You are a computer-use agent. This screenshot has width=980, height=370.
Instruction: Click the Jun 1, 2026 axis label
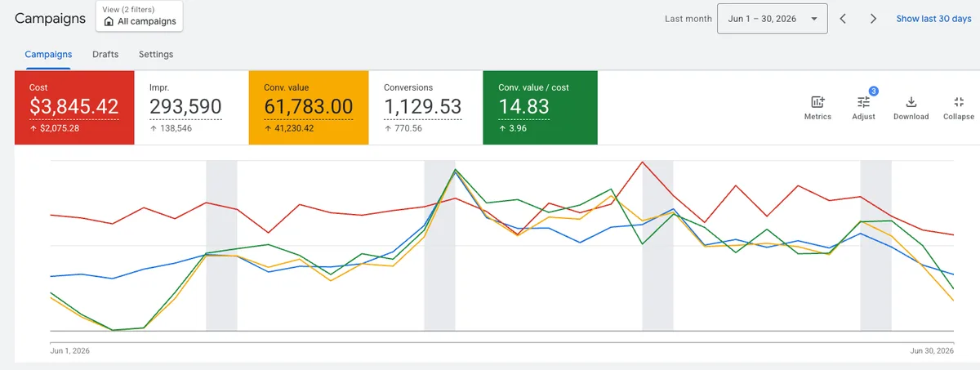70,350
